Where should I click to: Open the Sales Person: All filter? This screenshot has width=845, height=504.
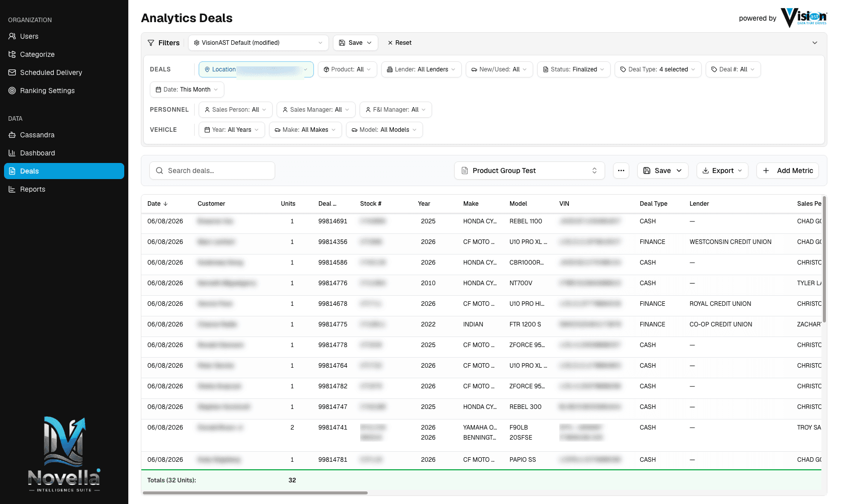235,110
